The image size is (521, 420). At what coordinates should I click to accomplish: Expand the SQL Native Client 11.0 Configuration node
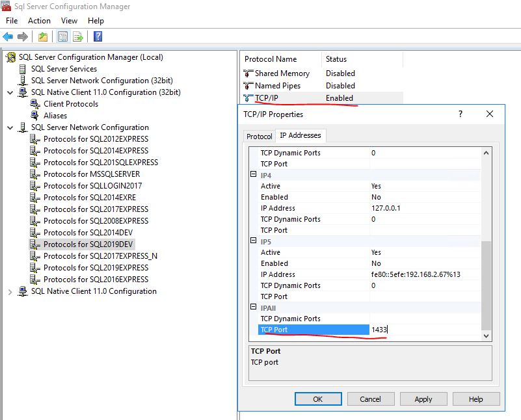tap(10, 292)
